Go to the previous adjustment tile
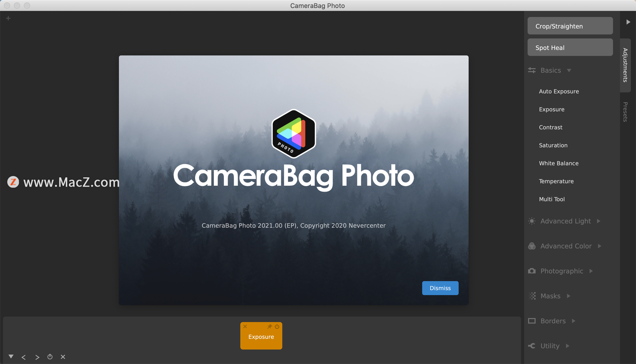The image size is (636, 364). click(x=24, y=357)
